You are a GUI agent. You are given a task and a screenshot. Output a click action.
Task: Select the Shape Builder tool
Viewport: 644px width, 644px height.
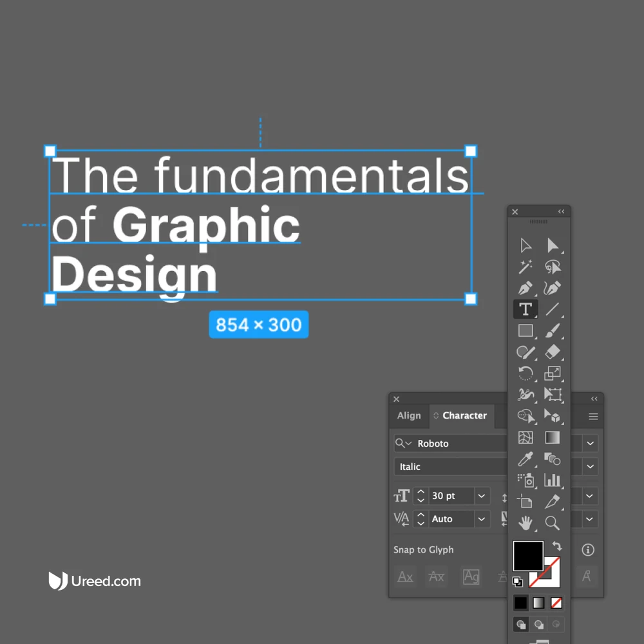point(526,416)
